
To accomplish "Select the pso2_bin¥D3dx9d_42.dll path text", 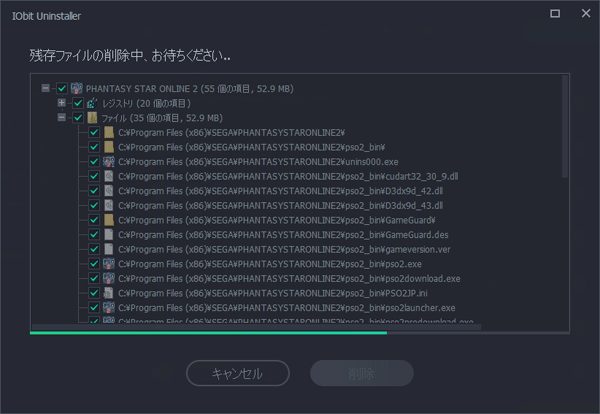I will point(280,191).
